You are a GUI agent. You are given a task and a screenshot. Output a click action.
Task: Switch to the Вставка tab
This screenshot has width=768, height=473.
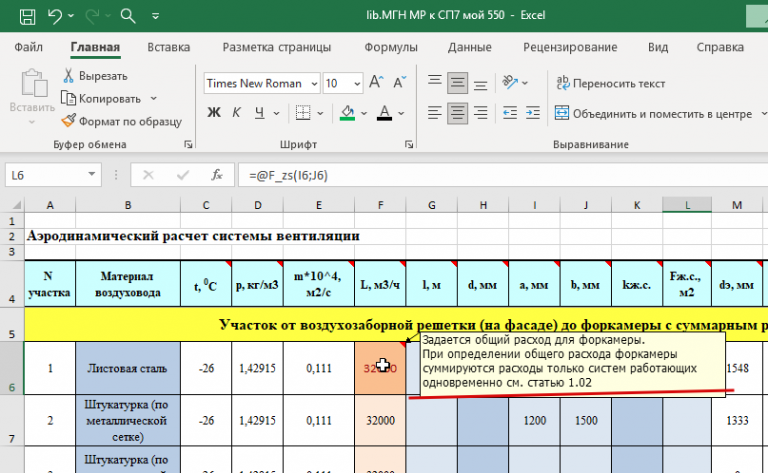168,47
